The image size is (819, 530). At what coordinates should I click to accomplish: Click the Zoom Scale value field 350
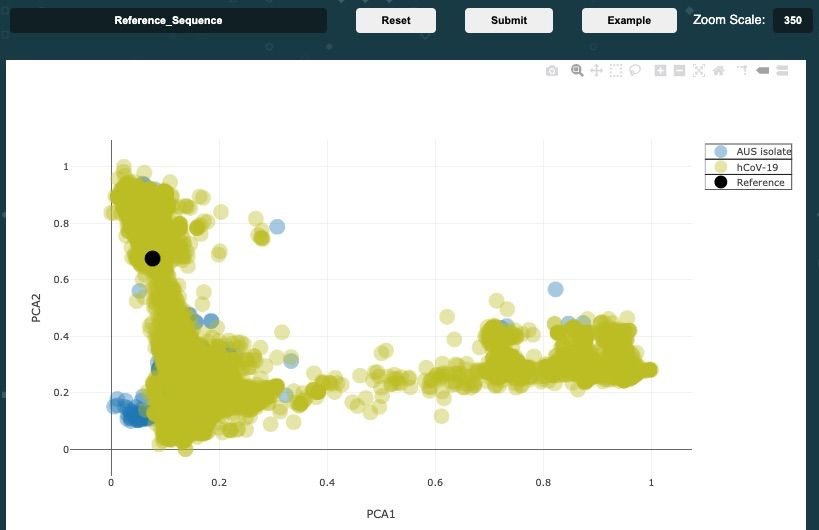pyautogui.click(x=792, y=20)
